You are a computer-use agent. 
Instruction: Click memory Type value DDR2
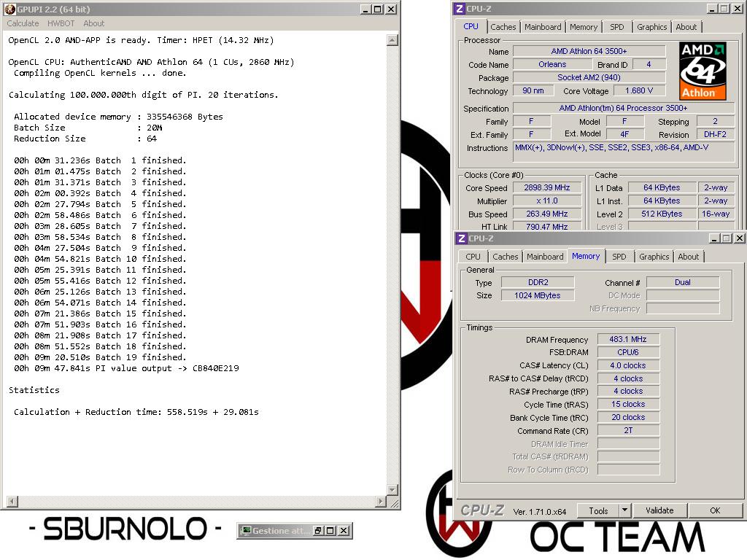(x=538, y=282)
